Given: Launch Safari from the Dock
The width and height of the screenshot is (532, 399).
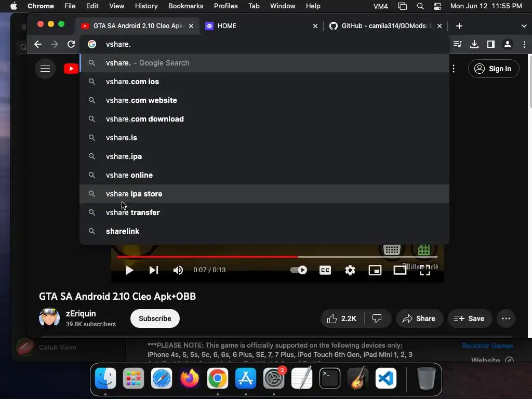Looking at the screenshot, I should [162, 378].
